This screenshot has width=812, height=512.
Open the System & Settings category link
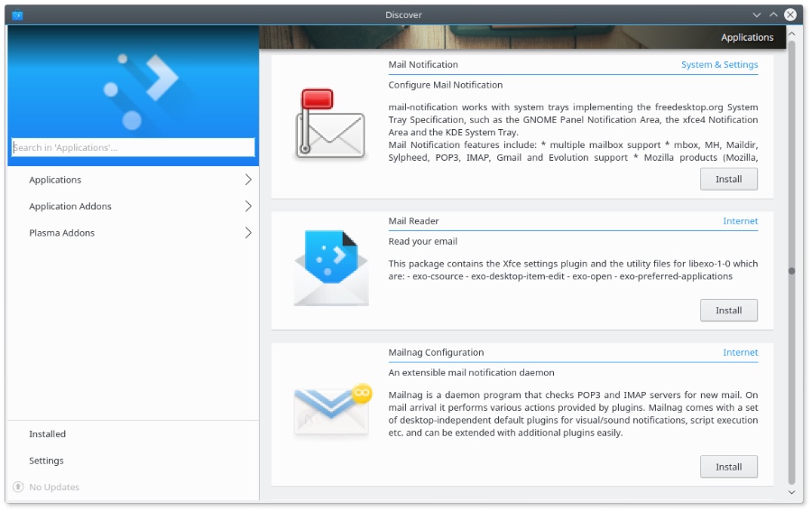[x=719, y=65]
